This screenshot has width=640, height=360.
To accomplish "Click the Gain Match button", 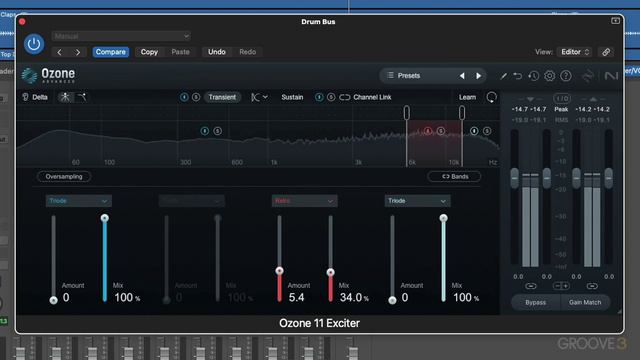I will pyautogui.click(x=585, y=302).
